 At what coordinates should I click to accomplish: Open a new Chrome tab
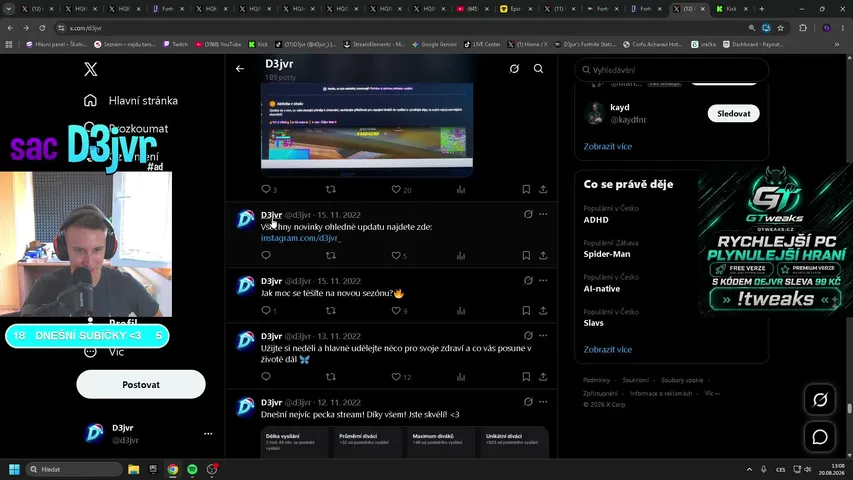pos(762,9)
